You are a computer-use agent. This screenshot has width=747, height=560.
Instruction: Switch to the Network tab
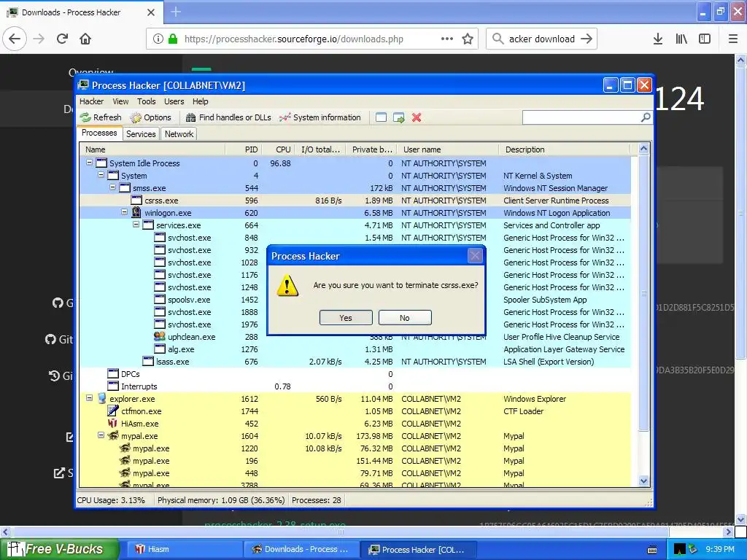point(179,134)
